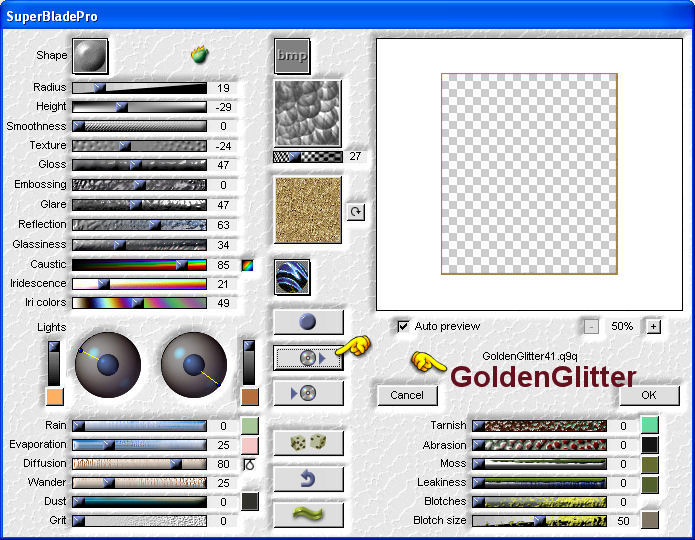Screen dimensions: 695x540
Task: Click the Dust slider
Action: coord(139,502)
